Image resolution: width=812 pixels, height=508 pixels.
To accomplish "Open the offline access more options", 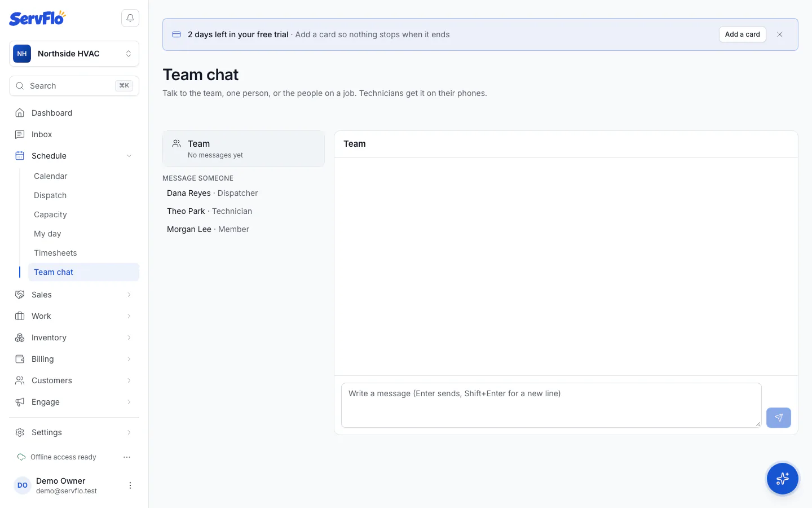I will tap(127, 457).
